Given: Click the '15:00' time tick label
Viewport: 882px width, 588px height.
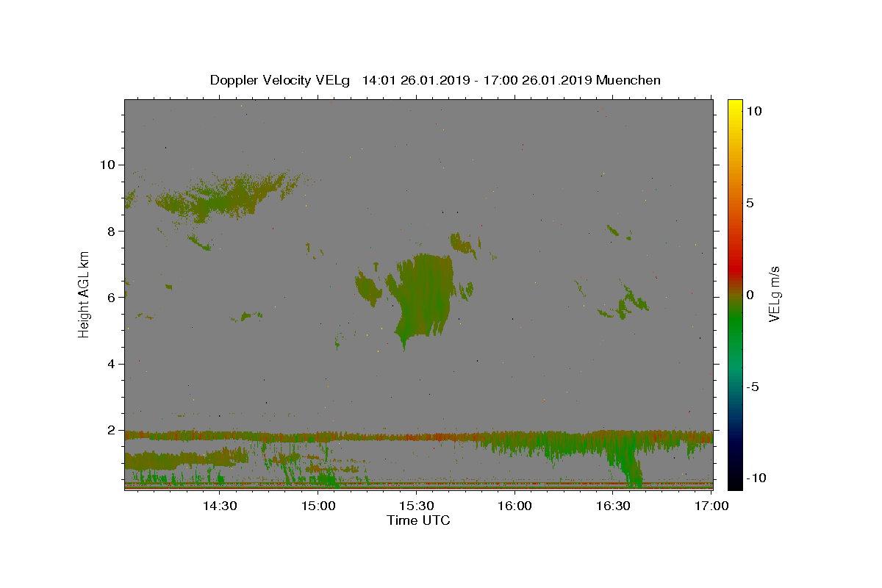Looking at the screenshot, I should 318,506.
